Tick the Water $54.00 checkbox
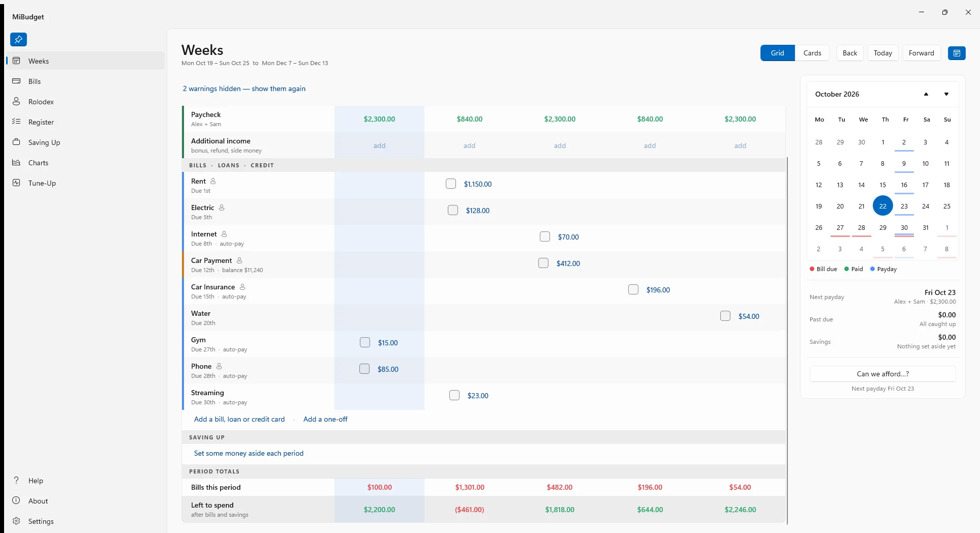The width and height of the screenshot is (980, 533). click(725, 316)
